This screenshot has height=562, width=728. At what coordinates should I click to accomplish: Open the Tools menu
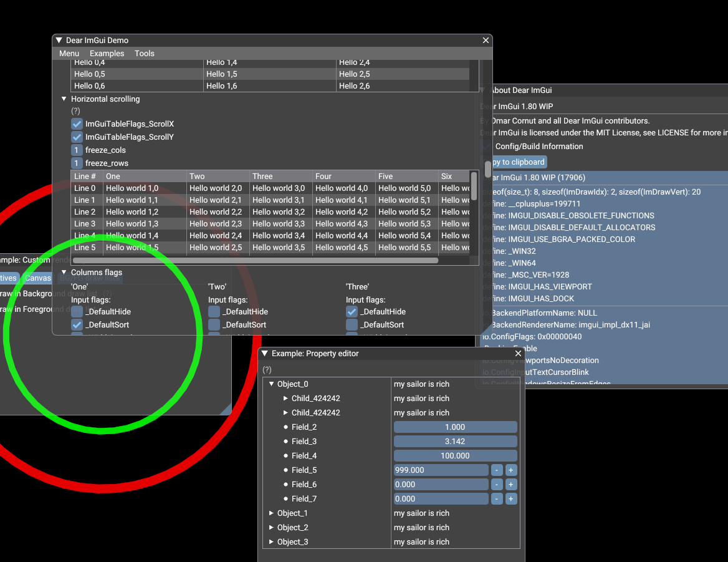(145, 54)
